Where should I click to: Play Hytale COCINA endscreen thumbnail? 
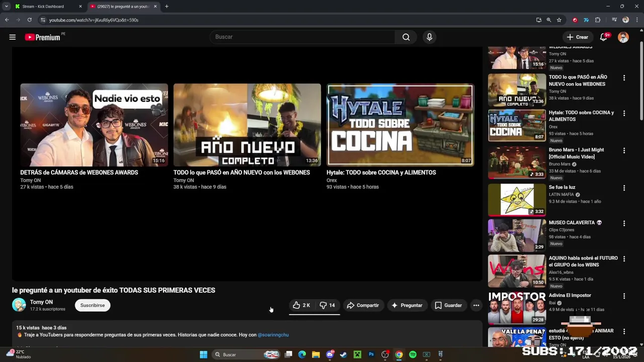pos(400,125)
